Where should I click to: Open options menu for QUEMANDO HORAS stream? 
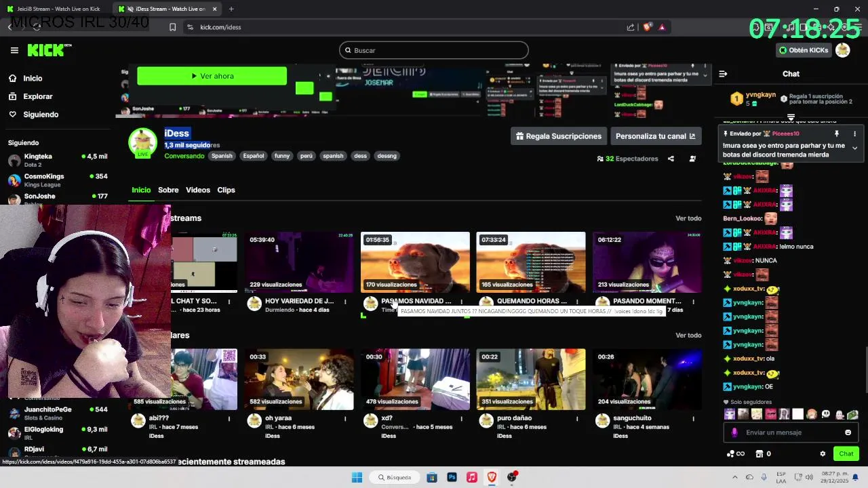(577, 302)
